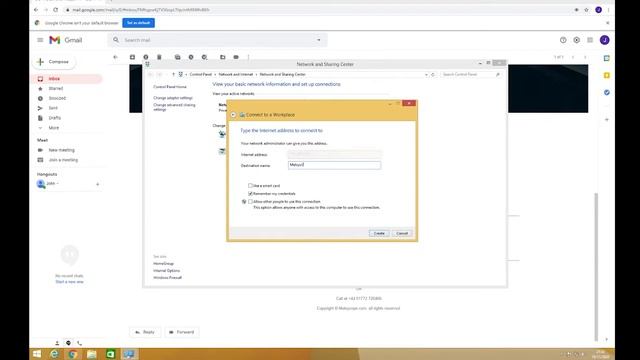Open Change adapter settings link
Viewport: 640px width, 360px height.
coord(173,98)
